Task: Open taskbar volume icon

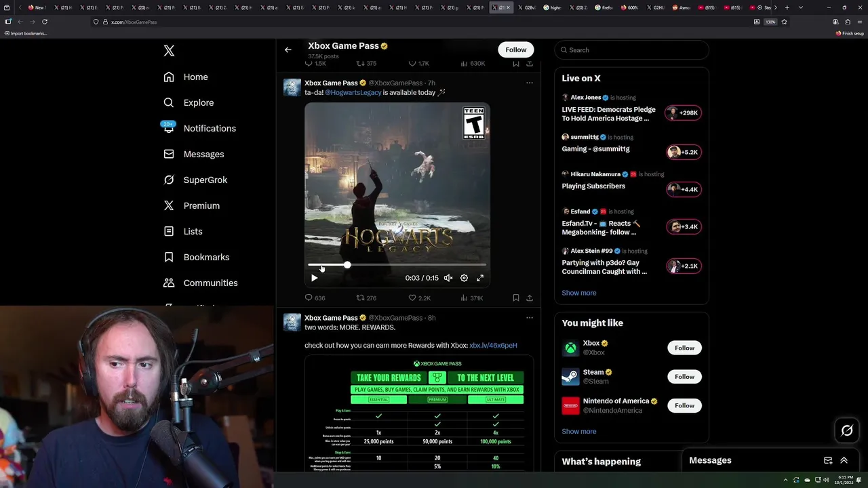Action: (x=826, y=480)
